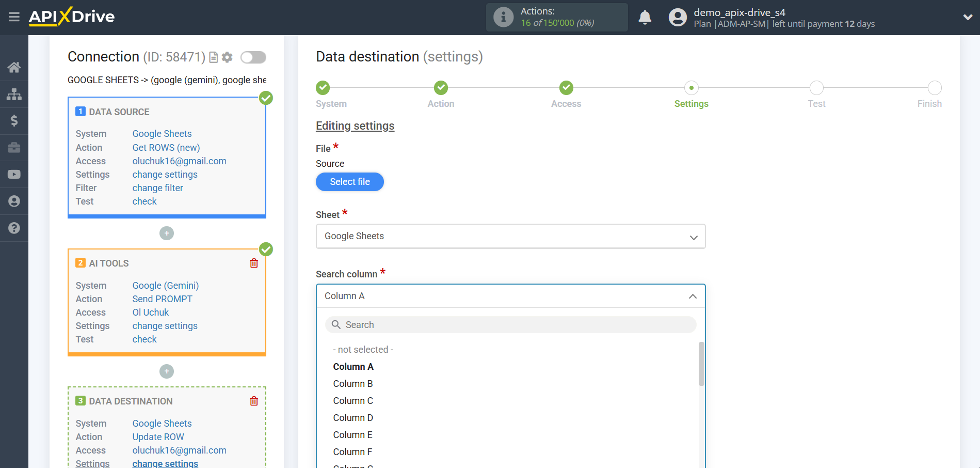Open the hamburger navigation menu
The width and height of the screenshot is (980, 468).
(x=14, y=17)
